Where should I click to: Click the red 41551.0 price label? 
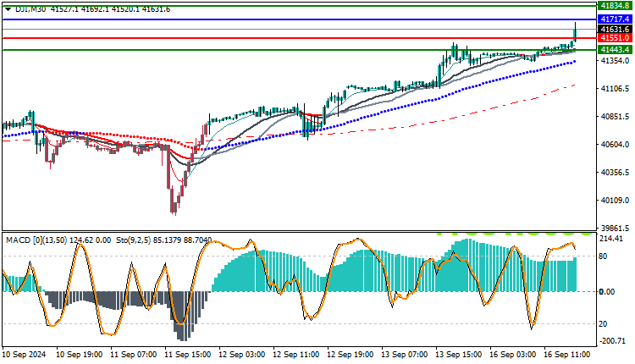coord(615,38)
